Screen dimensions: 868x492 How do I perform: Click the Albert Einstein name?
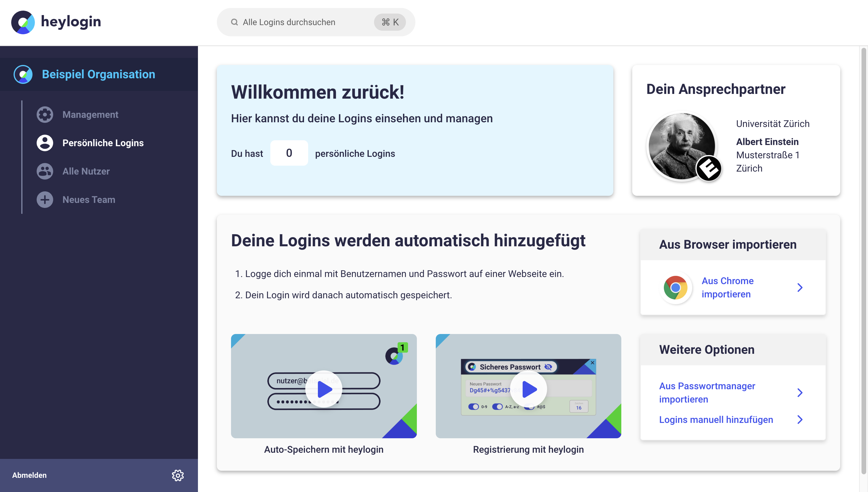[x=767, y=141]
